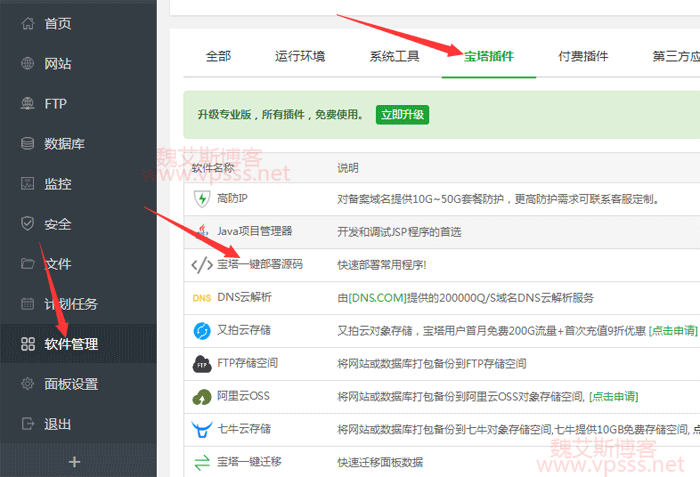Select the 宝塔一键迁移 plugin name
Viewport: 700px width, 477px height.
pyautogui.click(x=249, y=461)
